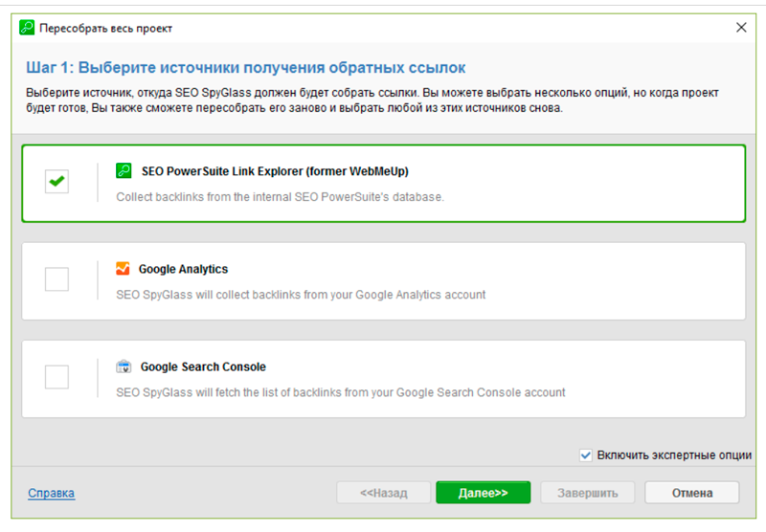The image size is (766, 532).
Task: Proceed with the Далее>> button
Action: point(484,493)
